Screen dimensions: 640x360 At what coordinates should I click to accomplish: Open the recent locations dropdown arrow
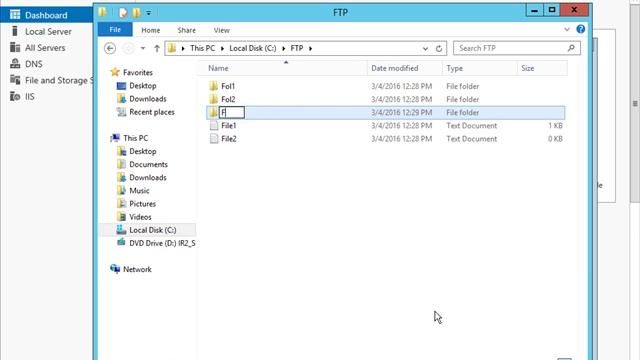click(143, 48)
